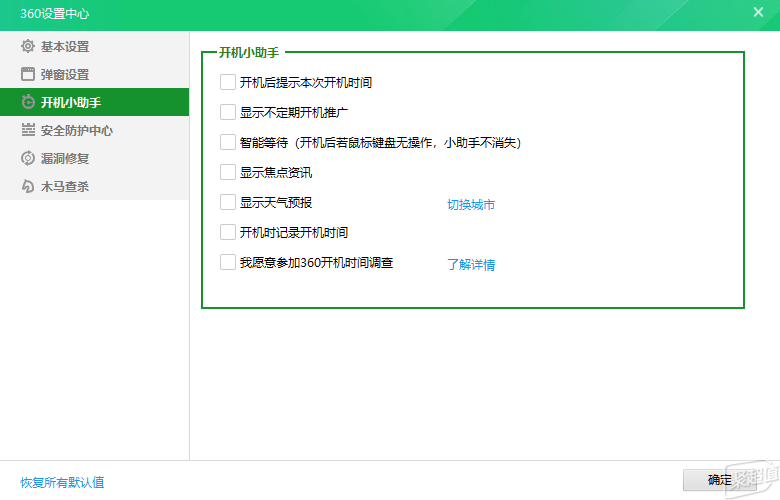The width and height of the screenshot is (780, 500).
Task: Click the window icon beside 弹窗设置
Action: click(x=28, y=74)
